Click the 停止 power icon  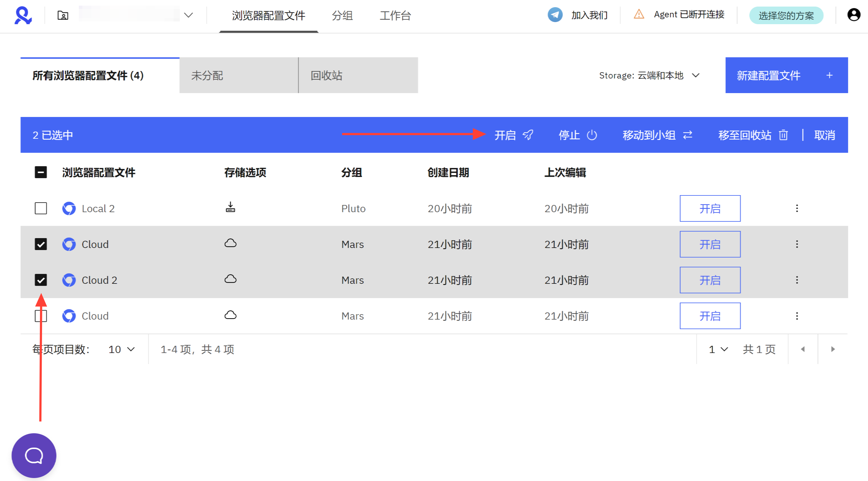click(592, 135)
